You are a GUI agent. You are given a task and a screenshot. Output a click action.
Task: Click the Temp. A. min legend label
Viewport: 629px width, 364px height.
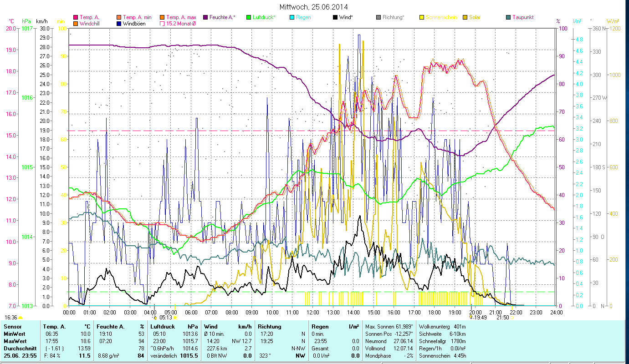137,17
